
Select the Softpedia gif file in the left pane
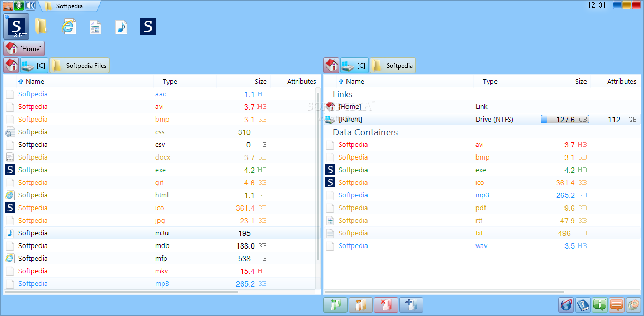pyautogui.click(x=160, y=183)
